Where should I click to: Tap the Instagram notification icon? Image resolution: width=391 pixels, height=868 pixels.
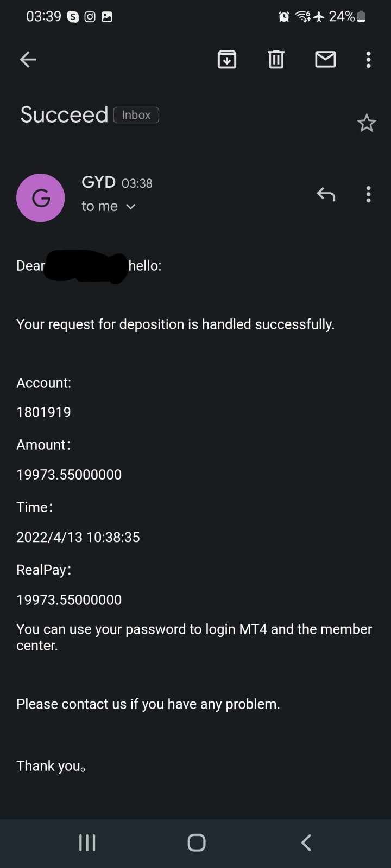(90, 17)
